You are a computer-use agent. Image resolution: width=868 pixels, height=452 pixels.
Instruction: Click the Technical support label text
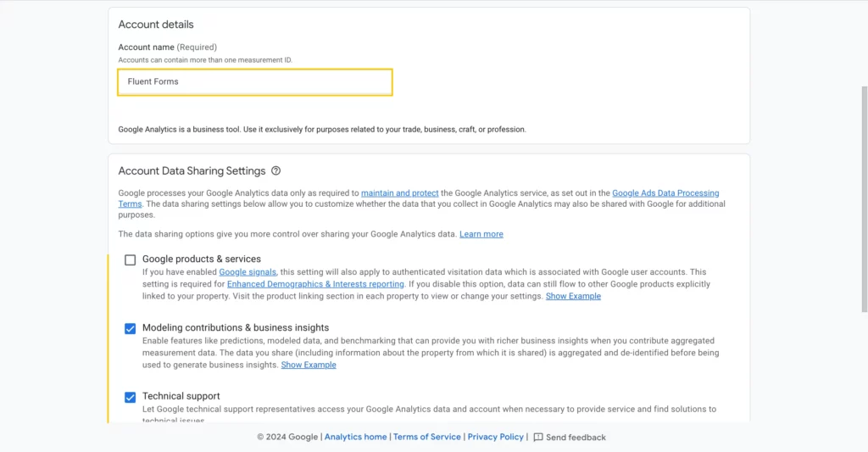tap(181, 396)
